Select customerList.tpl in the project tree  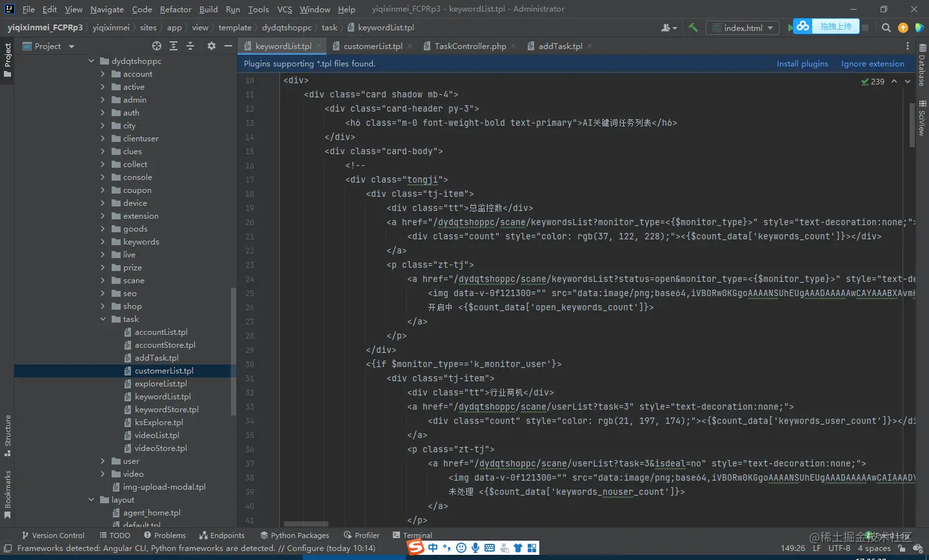(x=125, y=371)
